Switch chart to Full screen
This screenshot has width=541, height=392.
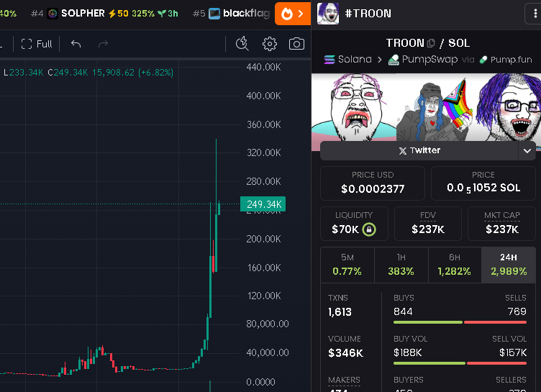pyautogui.click(x=37, y=44)
